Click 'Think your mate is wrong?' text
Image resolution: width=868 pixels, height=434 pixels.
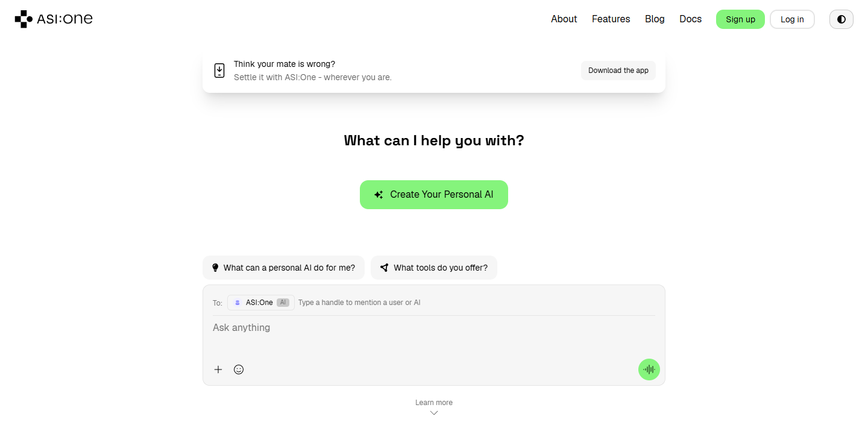[x=285, y=64]
